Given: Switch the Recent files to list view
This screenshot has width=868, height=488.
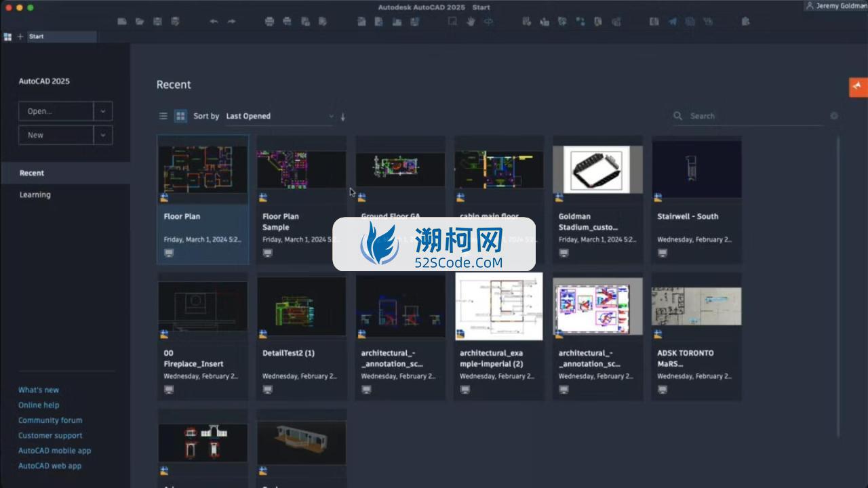Looking at the screenshot, I should (163, 116).
